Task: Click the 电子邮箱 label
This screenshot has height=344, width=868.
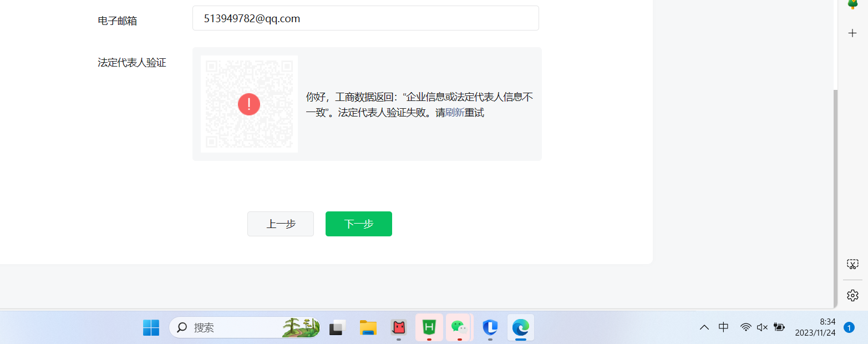Action: pyautogui.click(x=117, y=21)
